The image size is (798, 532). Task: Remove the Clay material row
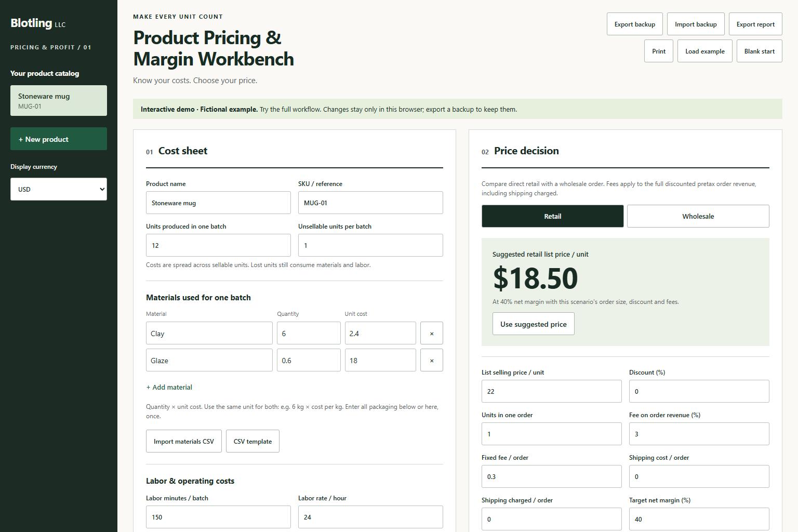click(x=432, y=333)
